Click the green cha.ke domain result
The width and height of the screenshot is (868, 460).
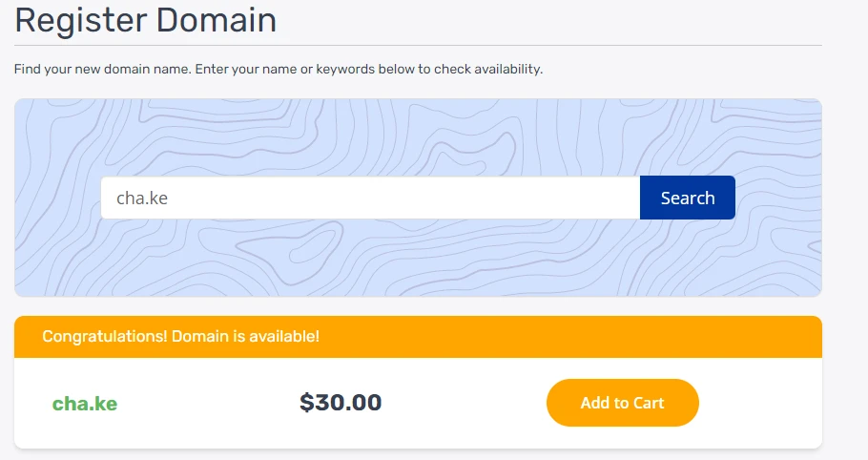85,404
